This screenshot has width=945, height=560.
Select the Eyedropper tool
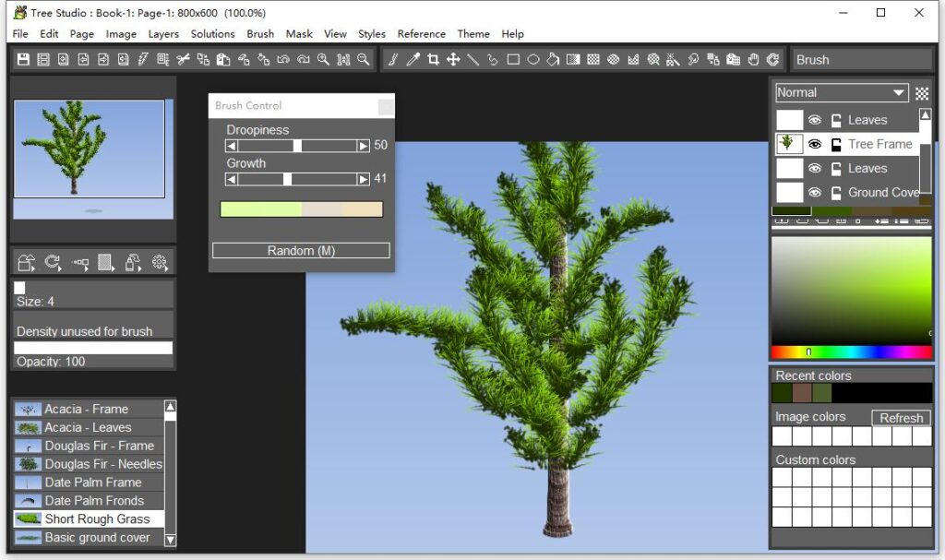click(413, 60)
